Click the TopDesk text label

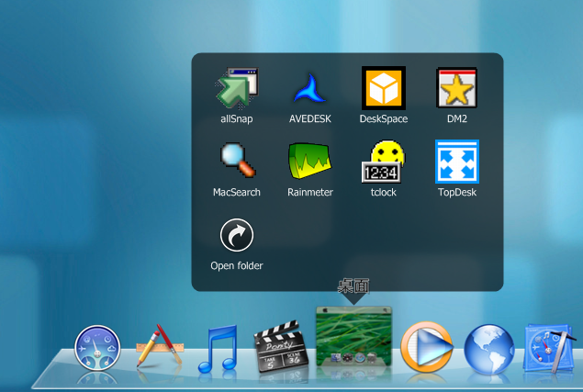(x=457, y=192)
